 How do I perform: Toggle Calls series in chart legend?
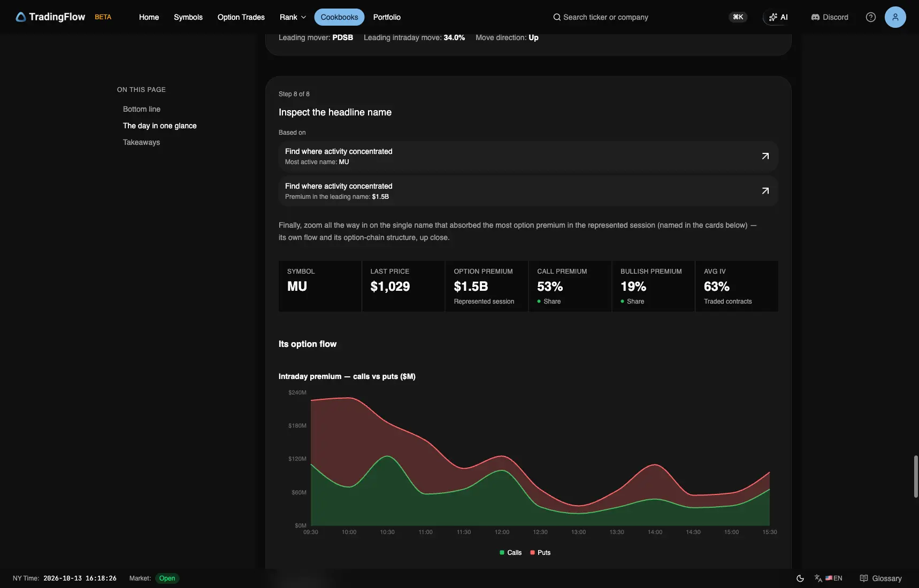point(510,553)
